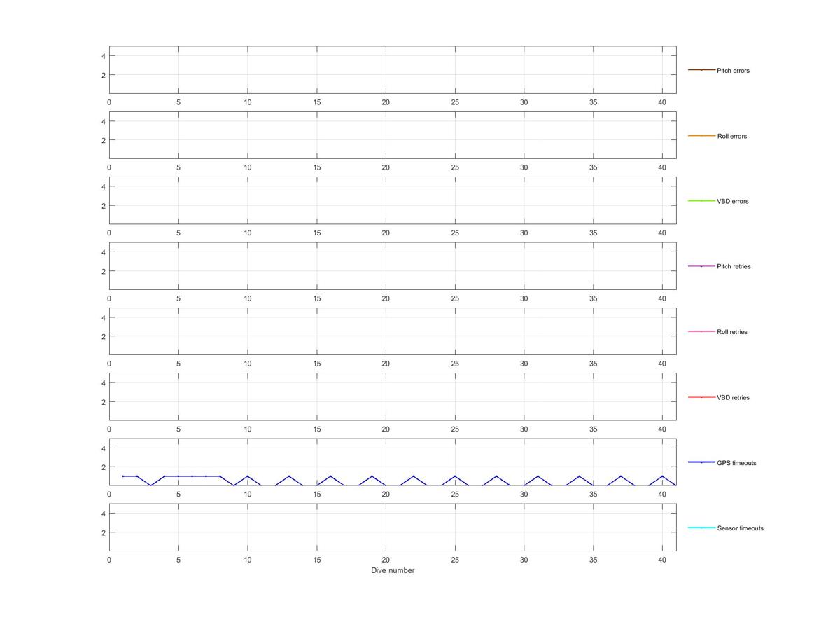Click the GPS timeouts peak at dive 25

point(455,476)
